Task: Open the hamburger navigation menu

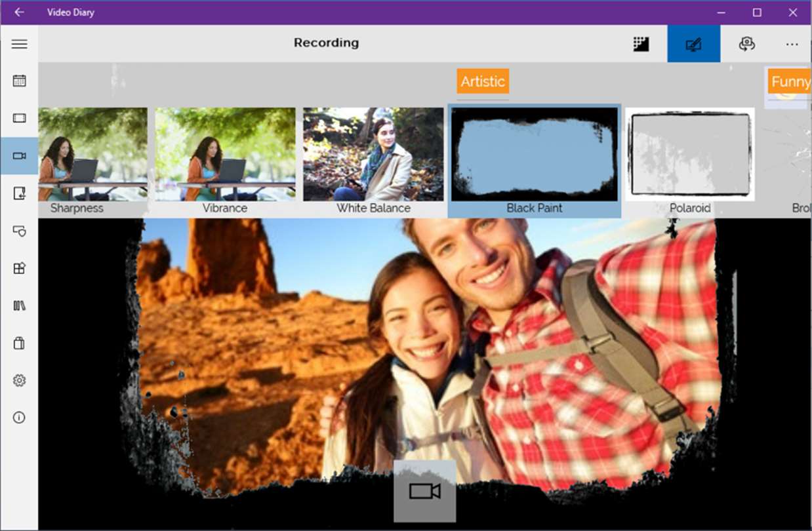Action: (19, 44)
